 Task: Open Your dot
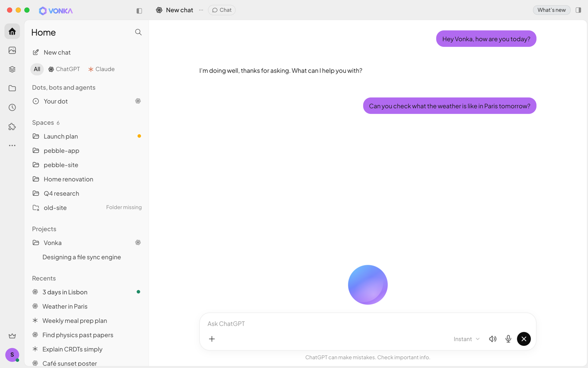[x=86, y=101]
